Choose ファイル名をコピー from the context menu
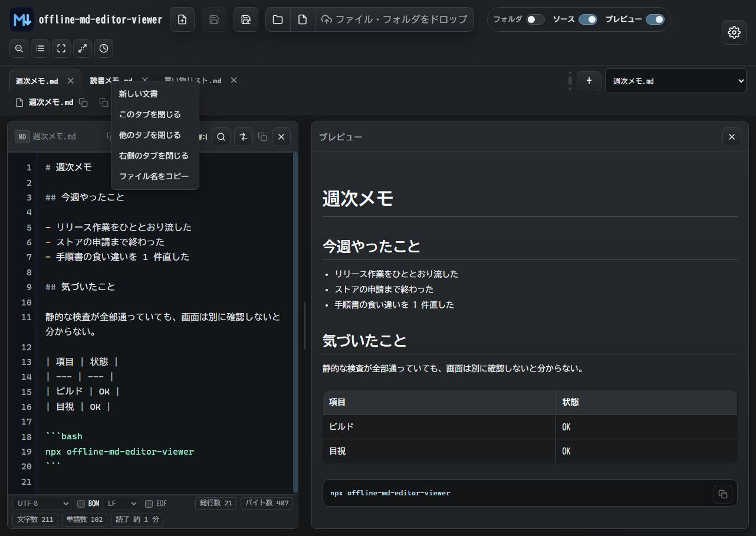This screenshot has width=756, height=536. coord(155,176)
